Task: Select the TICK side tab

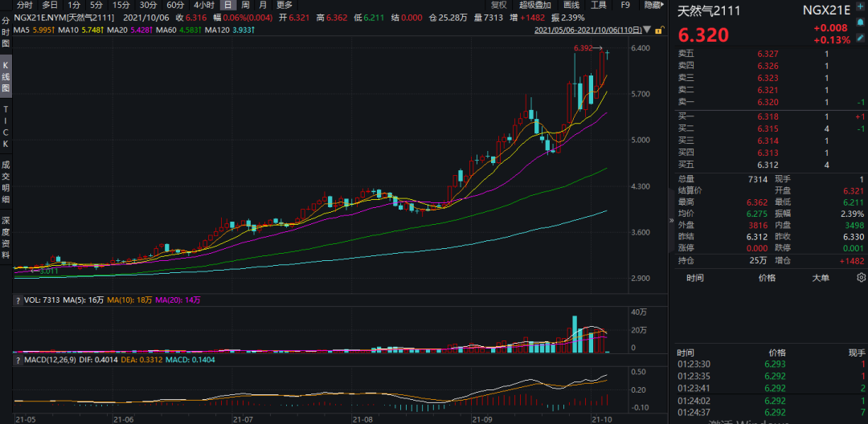Action: point(6,126)
